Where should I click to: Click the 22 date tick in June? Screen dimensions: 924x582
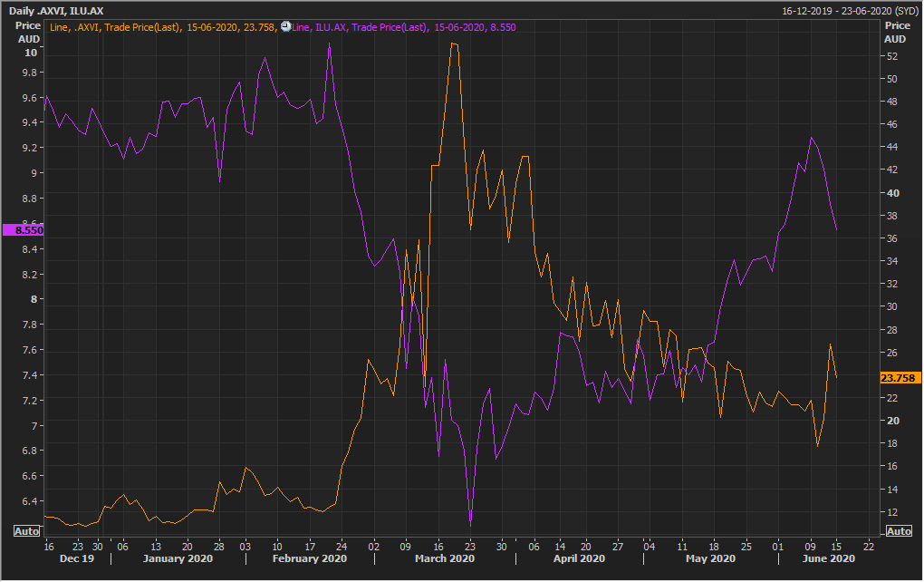[x=869, y=547]
